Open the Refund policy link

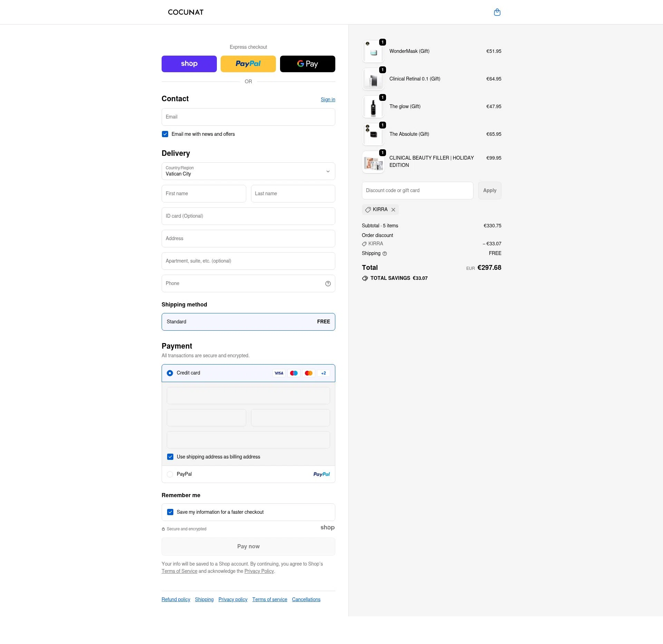[x=175, y=599]
